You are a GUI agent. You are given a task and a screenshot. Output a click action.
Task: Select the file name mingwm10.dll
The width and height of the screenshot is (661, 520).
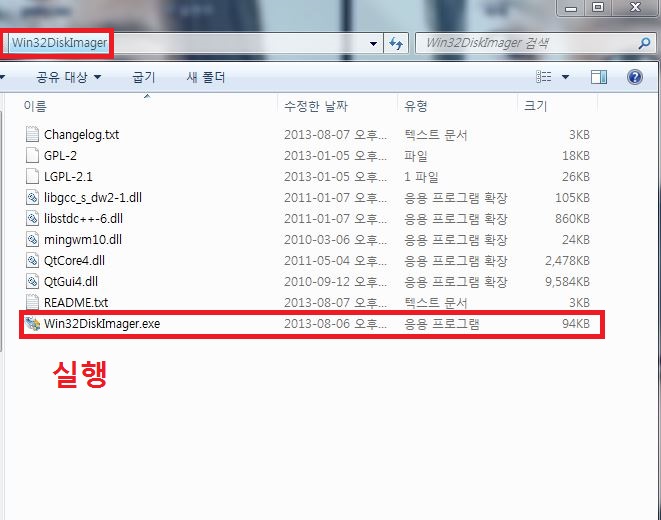click(83, 240)
